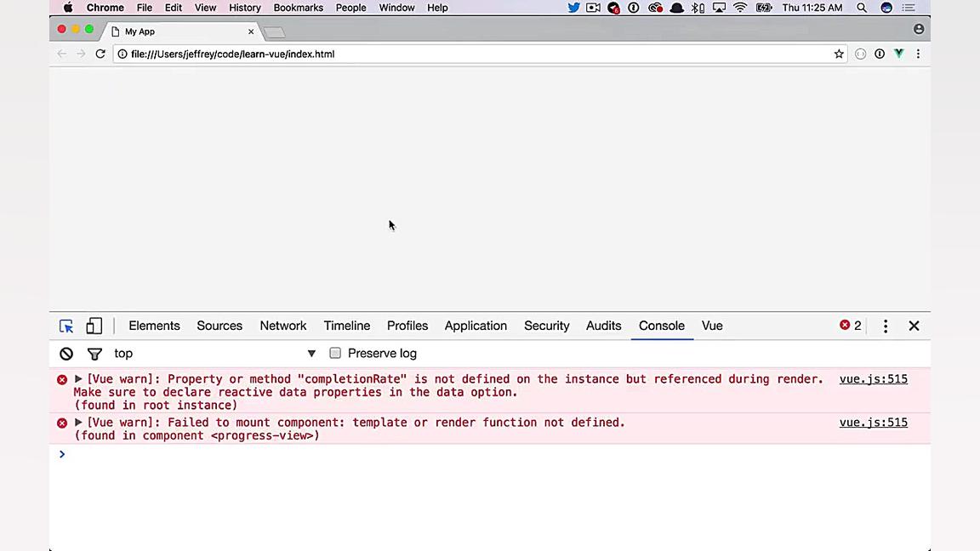Open Chrome profile icon at tab strip

918,29
